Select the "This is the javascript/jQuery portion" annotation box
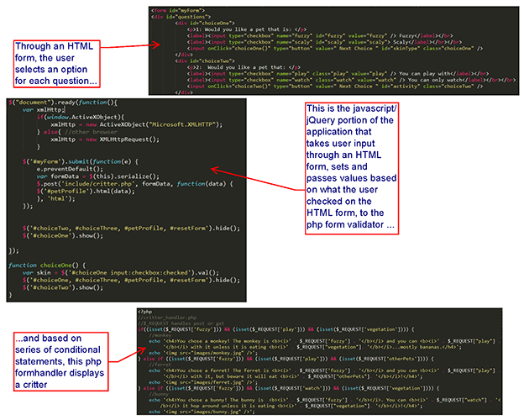This screenshot has width=524, height=420. [x=367, y=168]
